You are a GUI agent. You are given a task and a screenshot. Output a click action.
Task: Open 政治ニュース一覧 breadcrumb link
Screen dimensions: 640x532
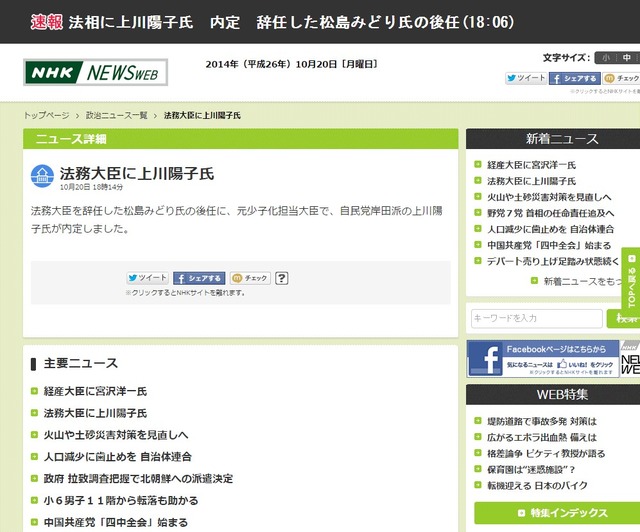pos(116,116)
